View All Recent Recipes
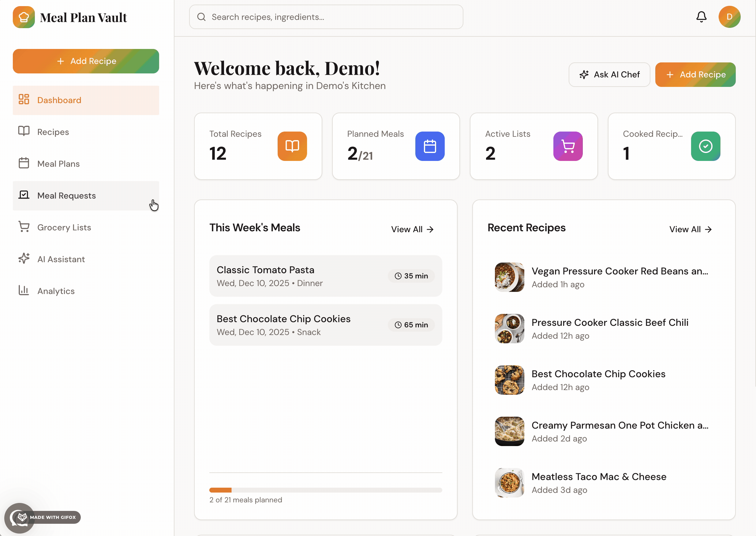The width and height of the screenshot is (756, 536). [x=690, y=229]
